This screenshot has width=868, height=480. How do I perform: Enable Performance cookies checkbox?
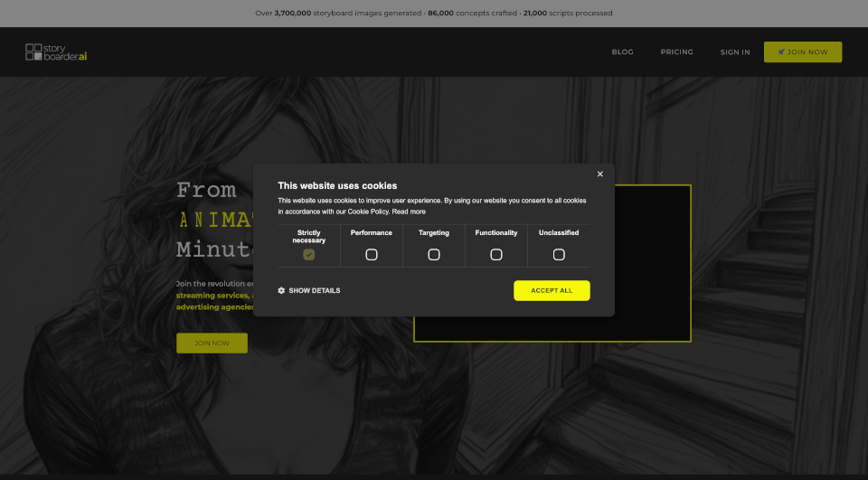coord(372,255)
